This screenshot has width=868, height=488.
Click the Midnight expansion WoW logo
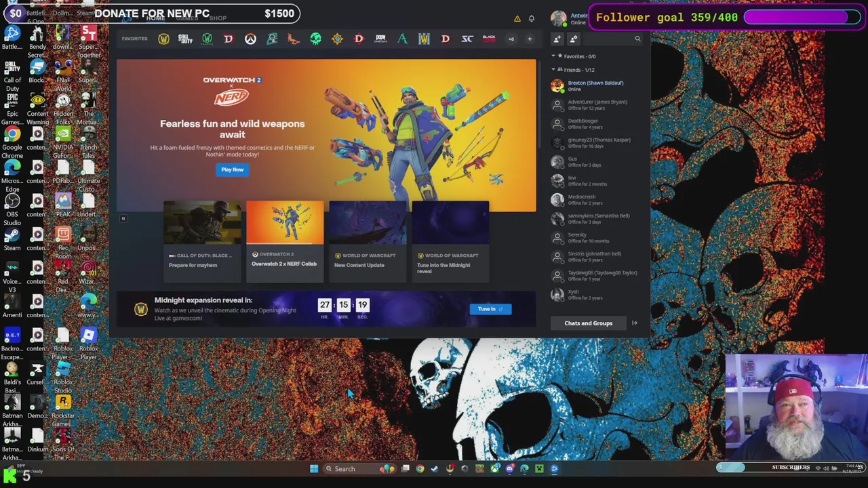[140, 309]
